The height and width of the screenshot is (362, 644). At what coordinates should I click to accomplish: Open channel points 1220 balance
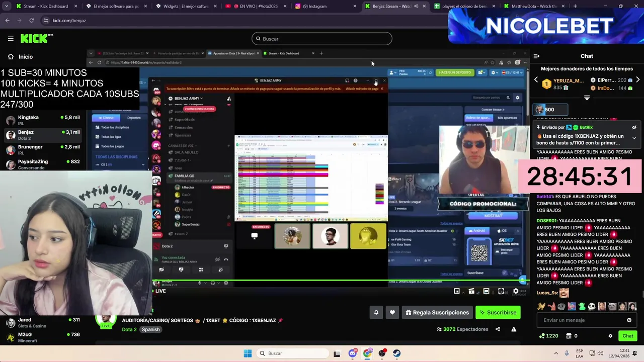pos(548,336)
